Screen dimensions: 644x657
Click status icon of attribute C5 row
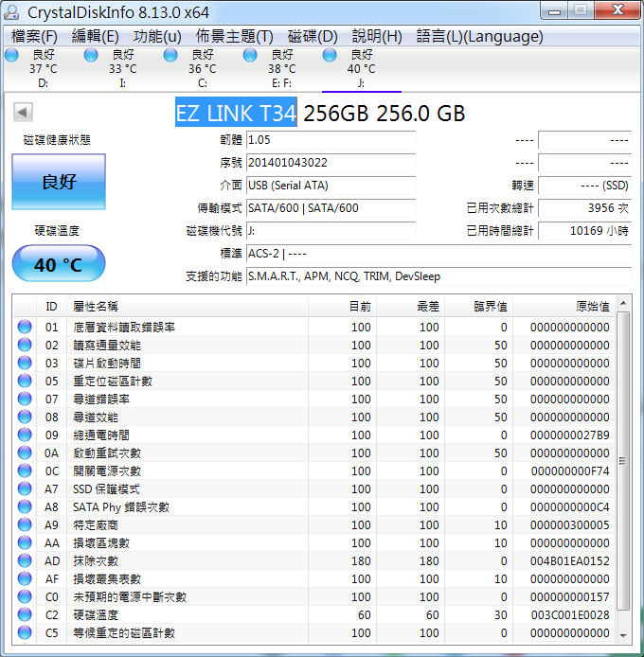[25, 632]
